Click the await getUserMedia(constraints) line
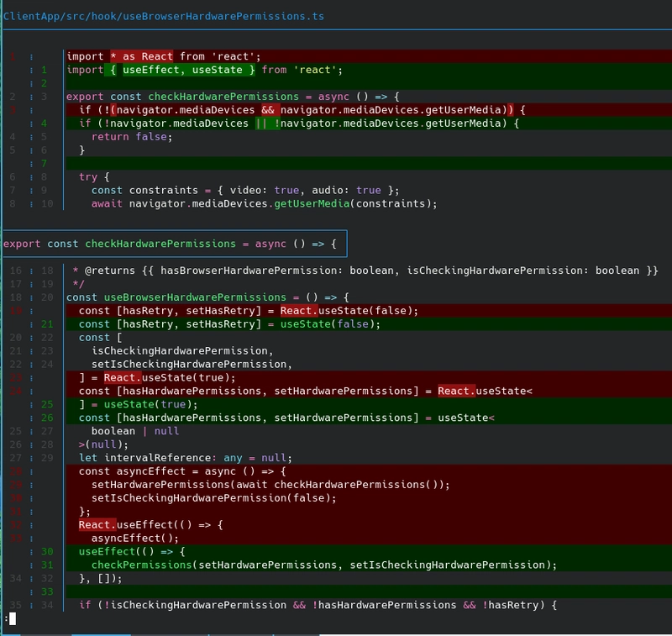672x636 pixels. coord(253,204)
